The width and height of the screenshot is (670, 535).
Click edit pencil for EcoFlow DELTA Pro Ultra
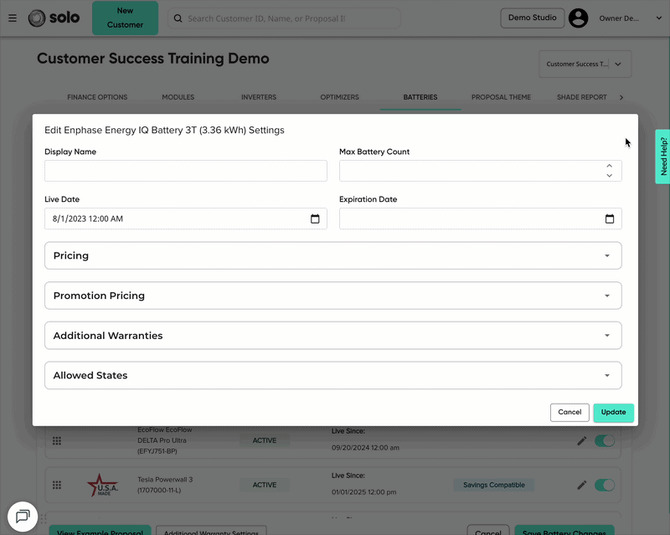(x=582, y=441)
